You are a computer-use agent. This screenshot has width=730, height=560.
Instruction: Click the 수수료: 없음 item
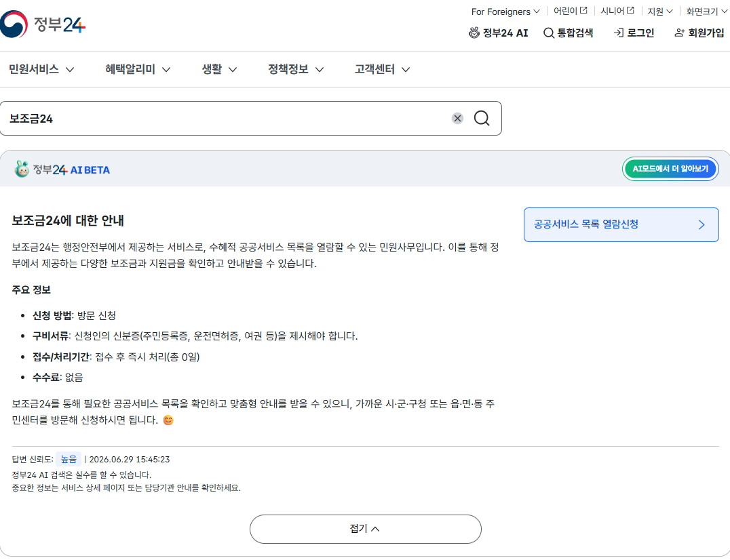click(58, 377)
